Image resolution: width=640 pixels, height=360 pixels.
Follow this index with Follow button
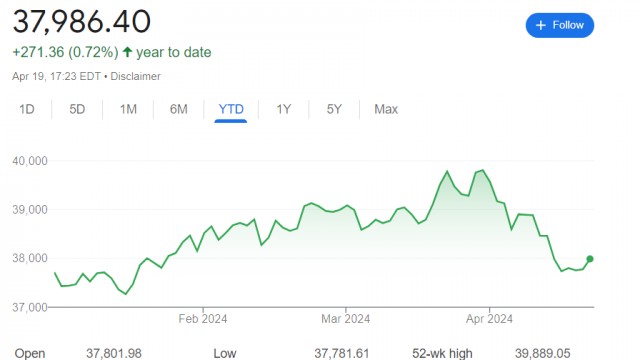click(560, 25)
